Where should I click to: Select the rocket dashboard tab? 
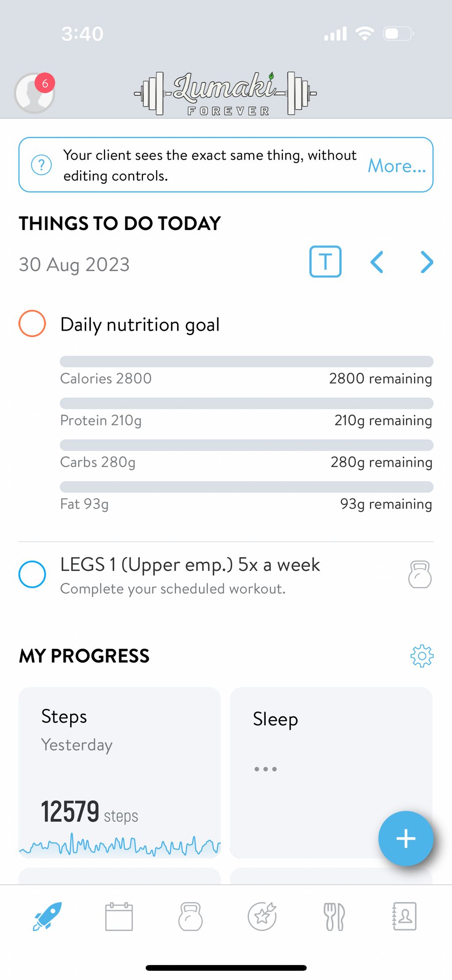click(47, 916)
